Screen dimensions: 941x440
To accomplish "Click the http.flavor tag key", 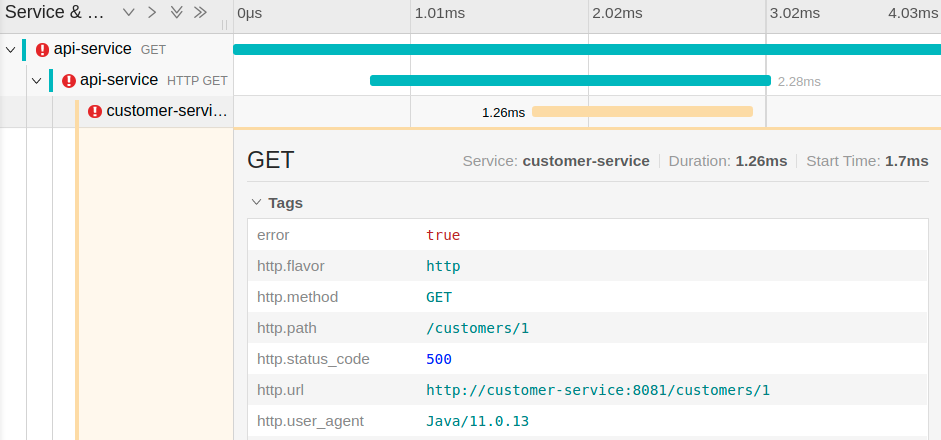I will (x=290, y=266).
